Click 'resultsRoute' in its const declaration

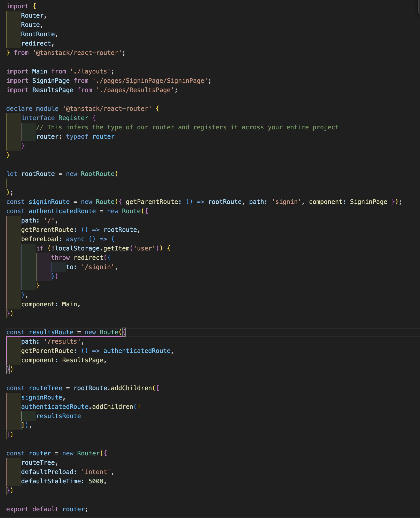click(51, 332)
